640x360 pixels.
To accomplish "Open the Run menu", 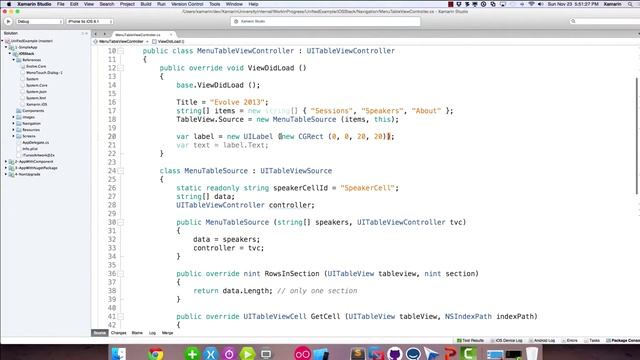I will click(x=161, y=4).
